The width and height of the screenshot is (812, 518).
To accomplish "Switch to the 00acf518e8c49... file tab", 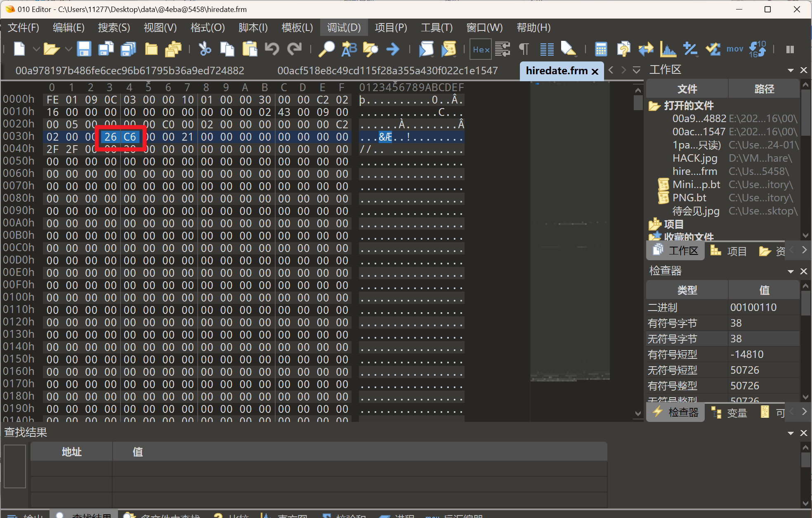I will point(387,71).
